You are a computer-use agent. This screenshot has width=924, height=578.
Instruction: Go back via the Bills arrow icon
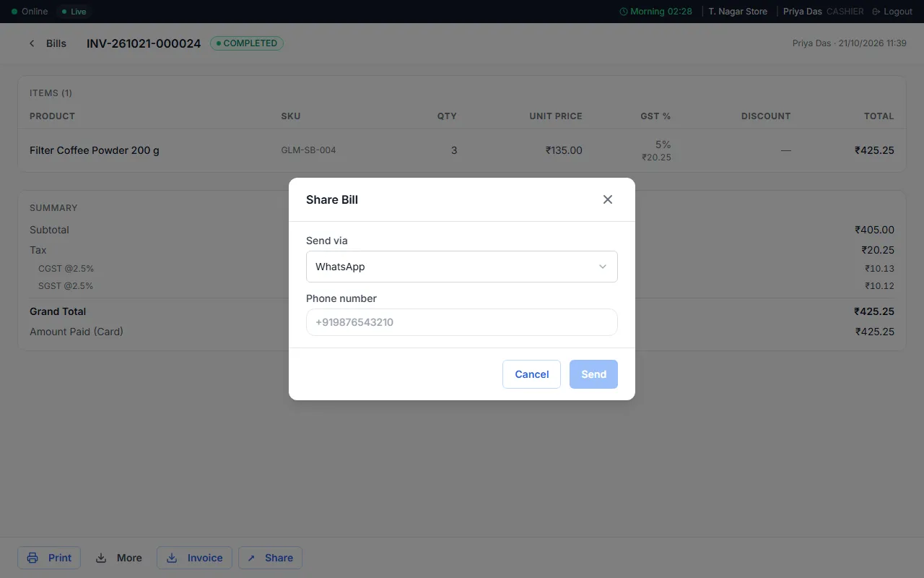point(32,43)
